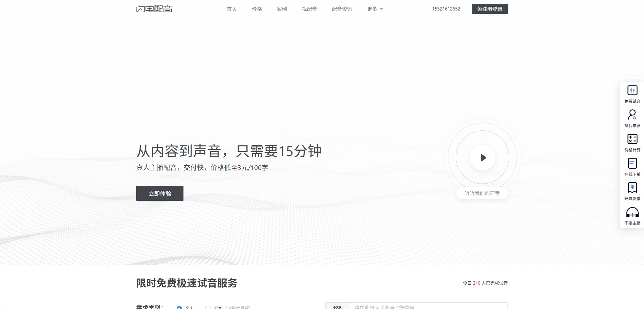644x309 pixels.
Task: Select the 个人 radio option
Action: point(179,307)
